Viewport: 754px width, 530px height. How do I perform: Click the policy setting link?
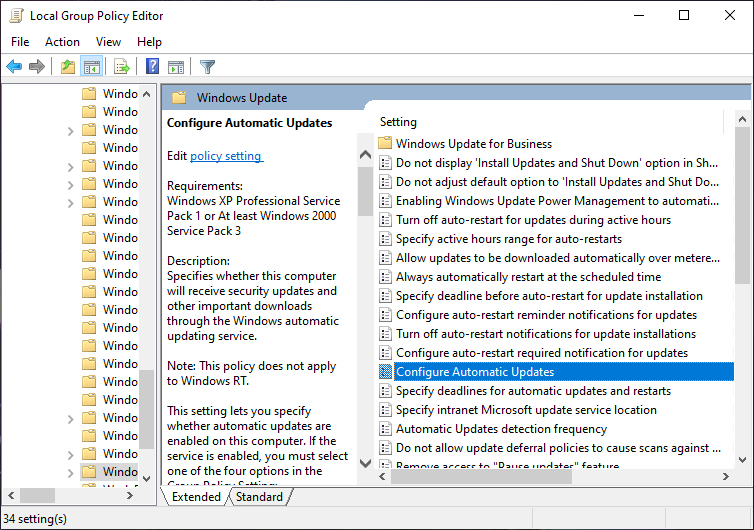(x=226, y=156)
